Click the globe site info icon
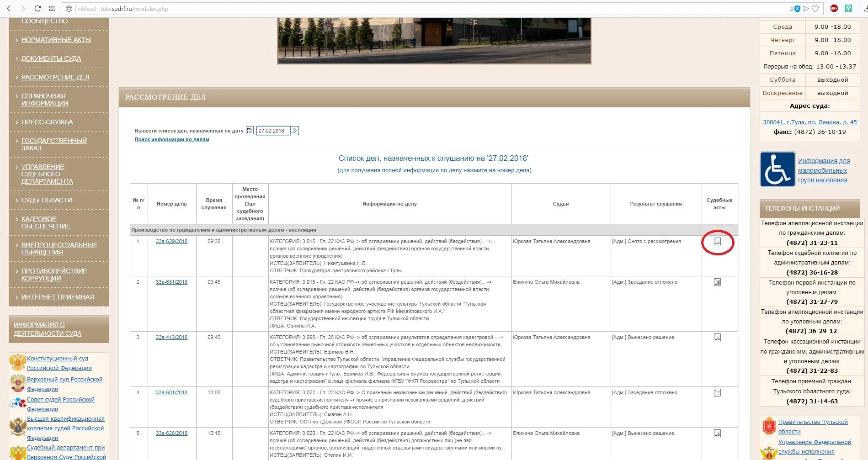868x460 pixels. coord(69,9)
